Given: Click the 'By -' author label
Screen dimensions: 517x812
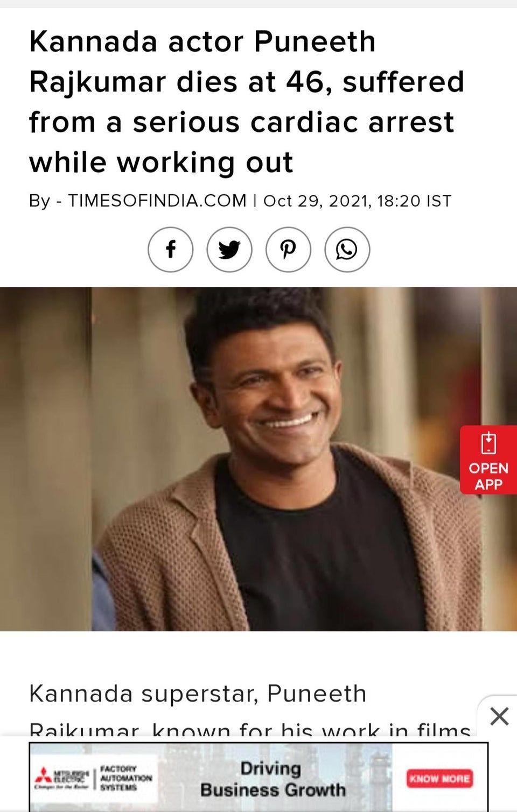Looking at the screenshot, I should coord(46,201).
